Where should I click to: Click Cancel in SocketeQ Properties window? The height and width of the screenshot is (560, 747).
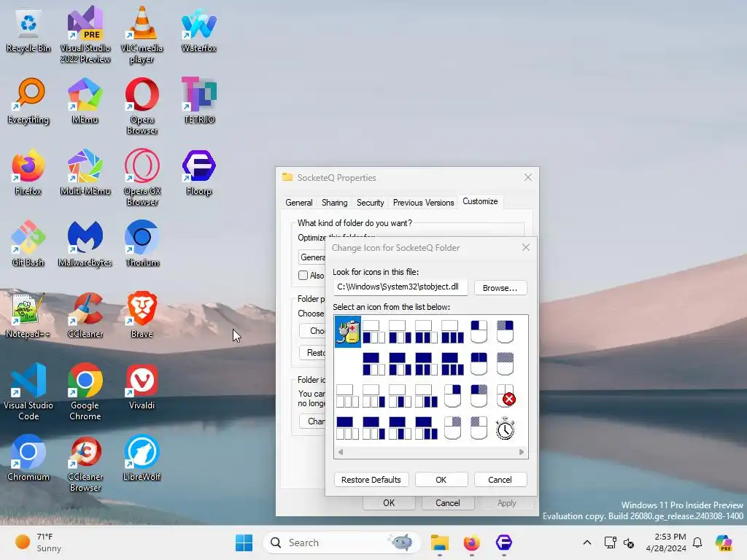pos(448,503)
